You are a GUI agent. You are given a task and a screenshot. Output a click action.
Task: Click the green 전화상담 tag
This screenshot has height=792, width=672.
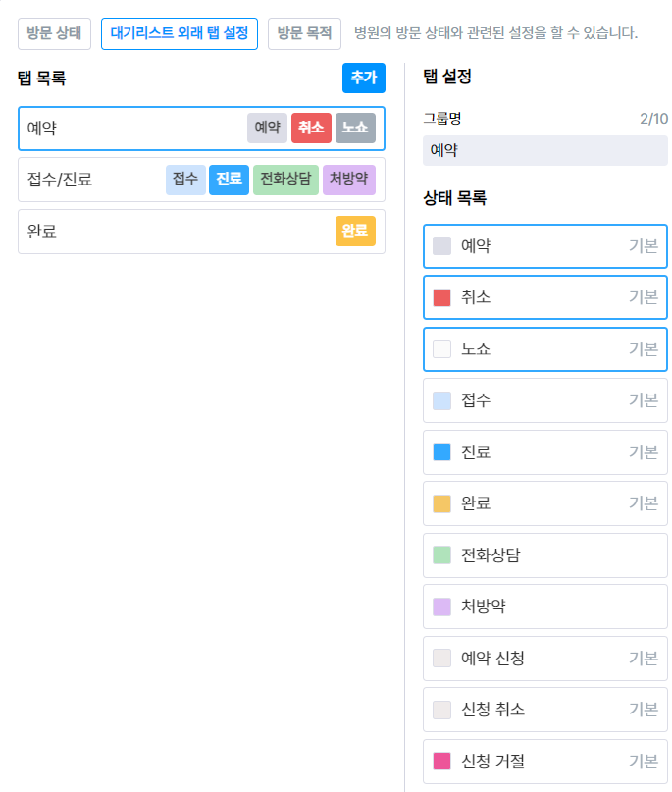pos(285,180)
